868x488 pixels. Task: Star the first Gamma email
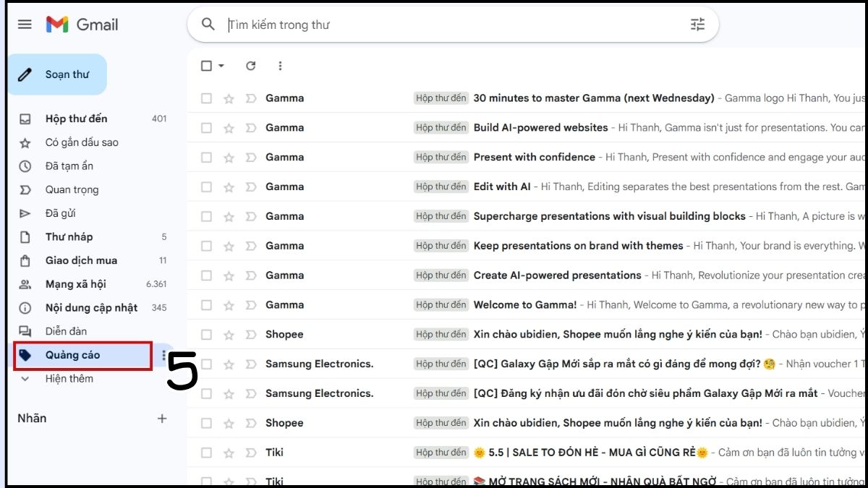tap(228, 98)
